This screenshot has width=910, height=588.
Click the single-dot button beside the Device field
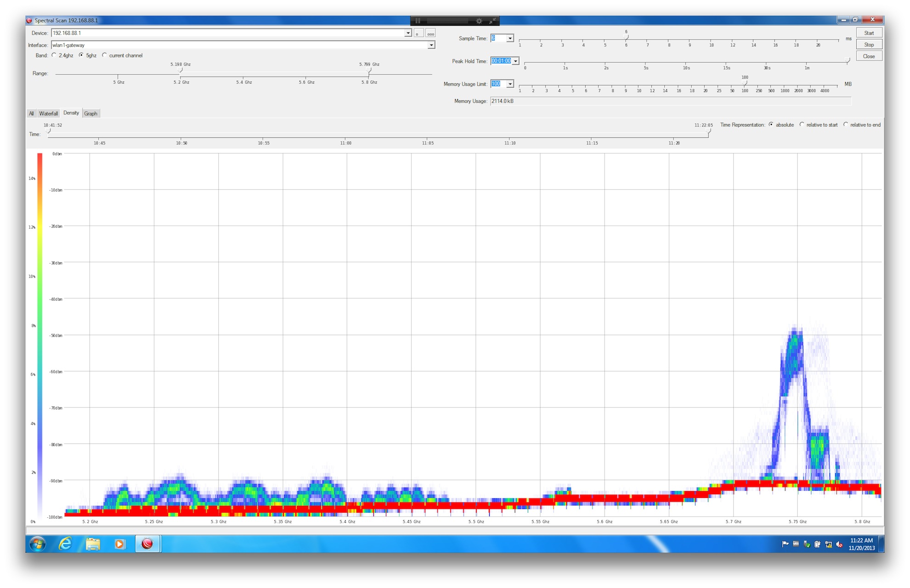(x=418, y=33)
